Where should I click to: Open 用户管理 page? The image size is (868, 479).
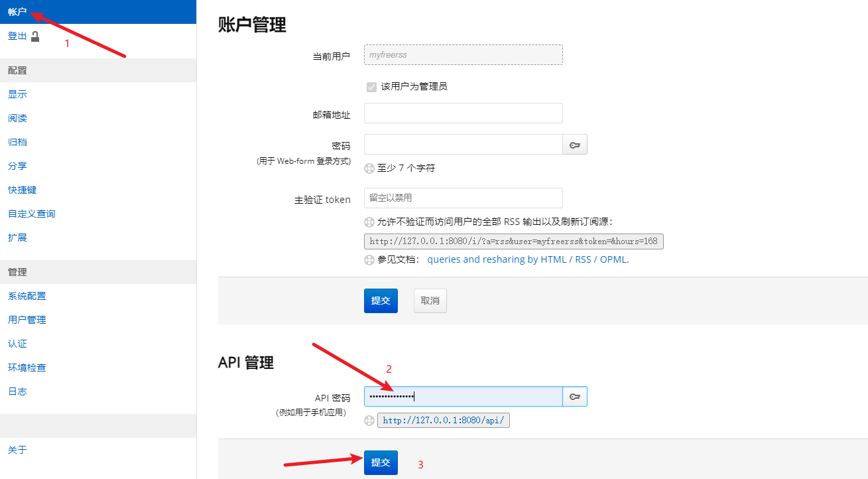[x=27, y=320]
